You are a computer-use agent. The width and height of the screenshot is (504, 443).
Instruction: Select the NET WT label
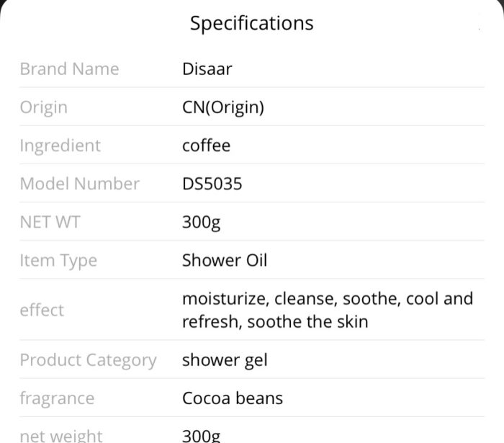pyautogui.click(x=50, y=222)
